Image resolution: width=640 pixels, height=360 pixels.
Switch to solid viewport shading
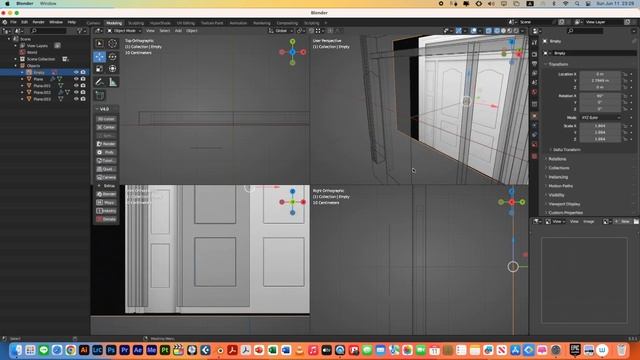503,31
